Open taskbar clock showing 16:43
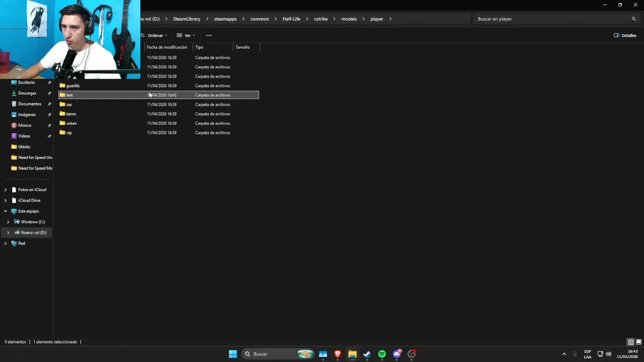 (x=627, y=354)
